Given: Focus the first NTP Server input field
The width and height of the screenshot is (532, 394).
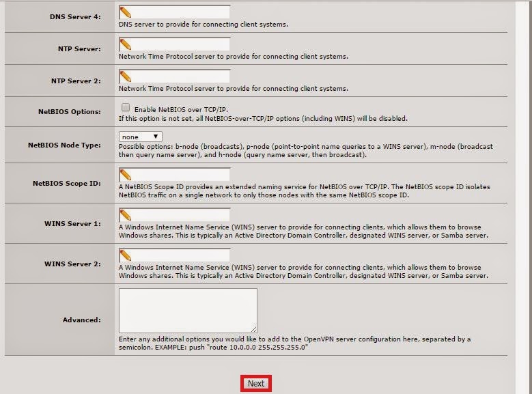Looking at the screenshot, I should pyautogui.click(x=174, y=44).
